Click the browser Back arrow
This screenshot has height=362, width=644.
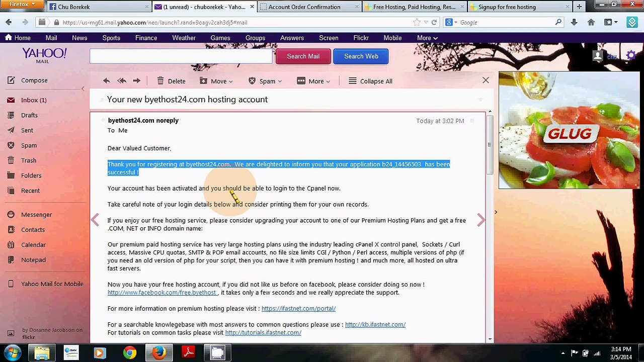point(9,23)
